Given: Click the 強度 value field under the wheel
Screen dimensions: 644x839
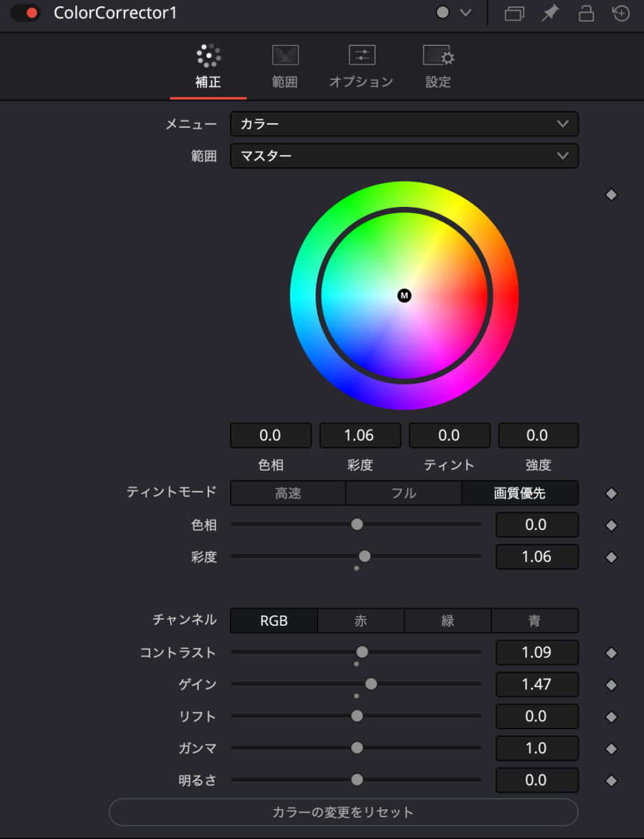Looking at the screenshot, I should [x=538, y=436].
